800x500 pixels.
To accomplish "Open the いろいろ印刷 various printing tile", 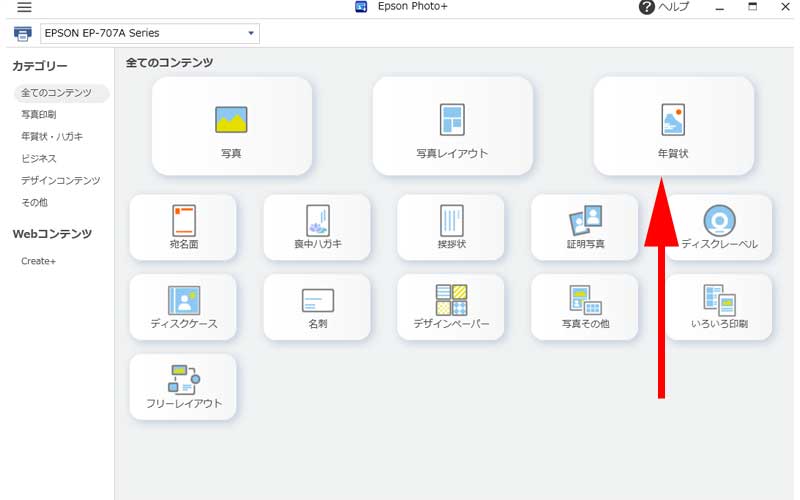I will coord(719,307).
